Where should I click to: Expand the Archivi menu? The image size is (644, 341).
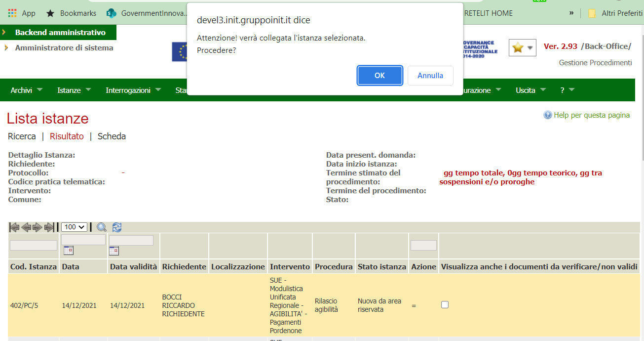27,90
